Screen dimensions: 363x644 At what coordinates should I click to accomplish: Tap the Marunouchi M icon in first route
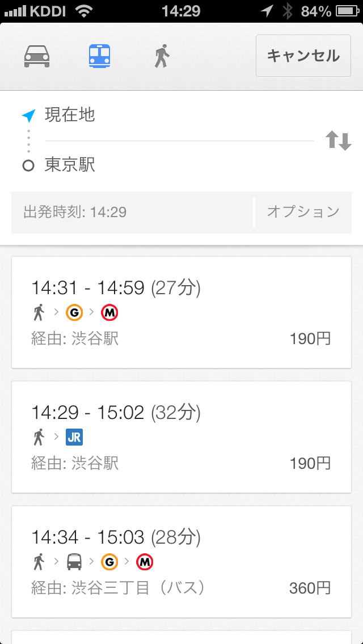coord(109,312)
